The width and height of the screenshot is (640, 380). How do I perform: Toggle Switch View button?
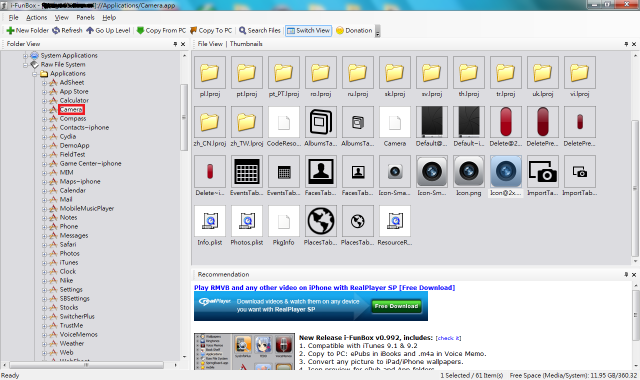[309, 31]
